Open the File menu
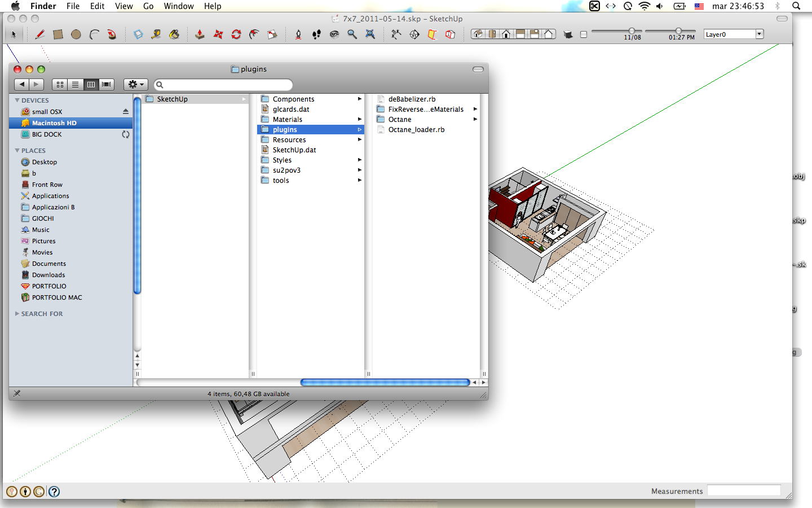The height and width of the screenshot is (508, 812). [73, 6]
